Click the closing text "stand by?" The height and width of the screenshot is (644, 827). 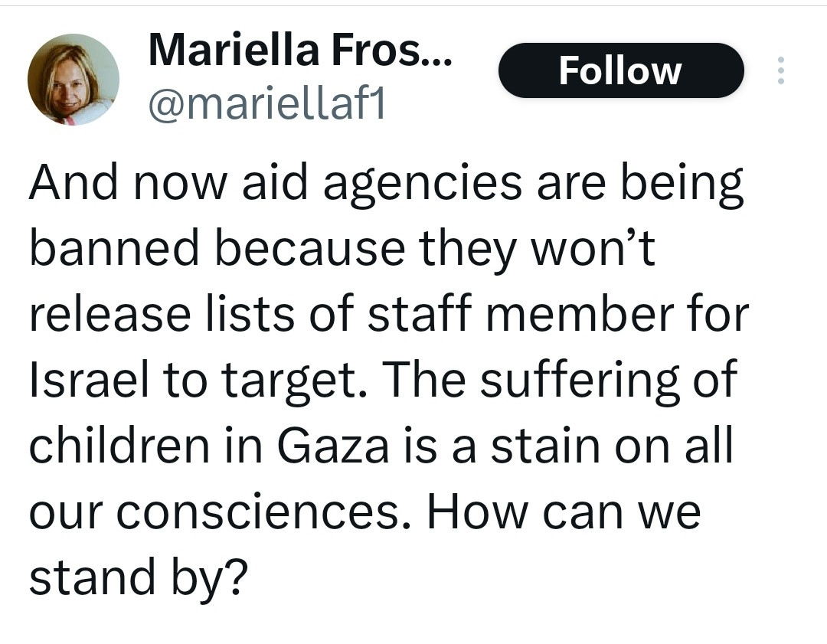tap(138, 577)
